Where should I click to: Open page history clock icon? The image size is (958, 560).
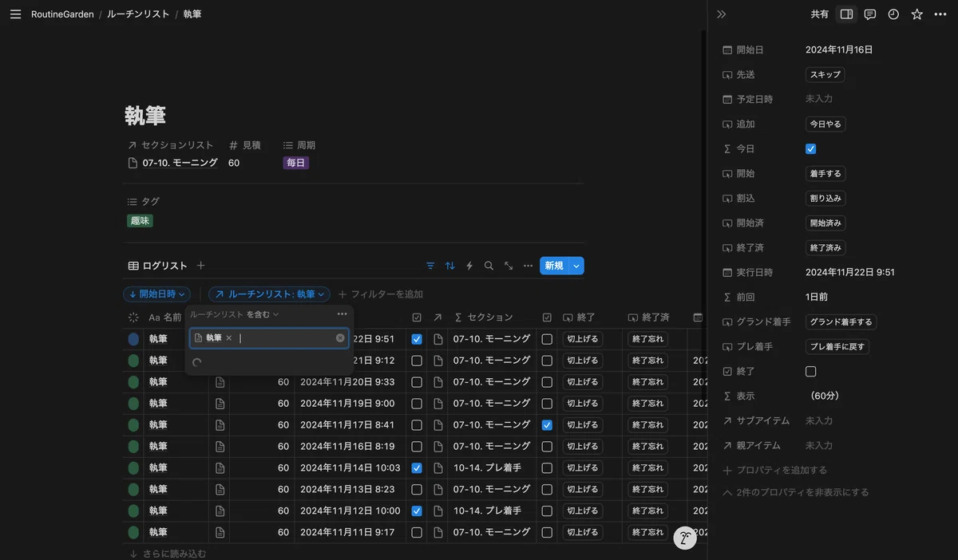(893, 14)
